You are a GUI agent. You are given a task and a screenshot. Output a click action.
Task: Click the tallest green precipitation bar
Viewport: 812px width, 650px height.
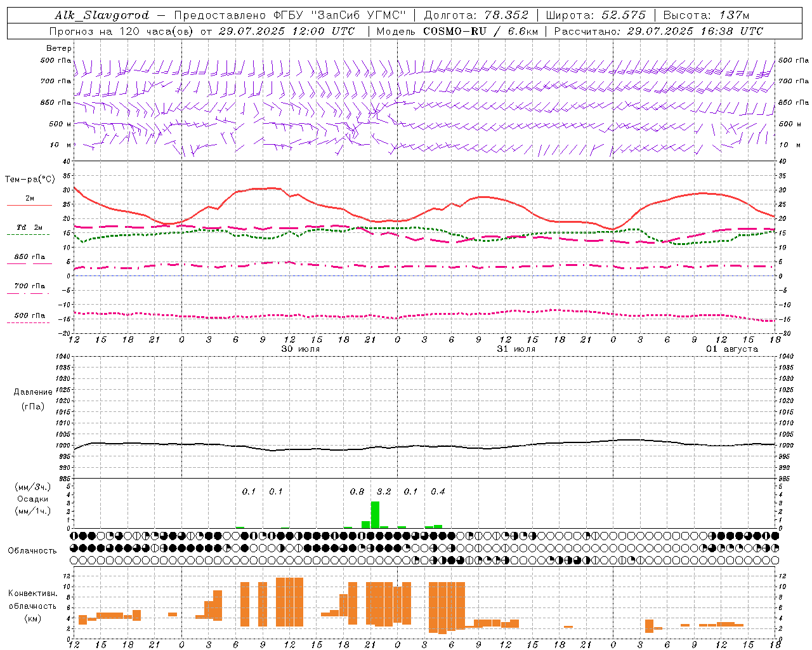pos(375,515)
